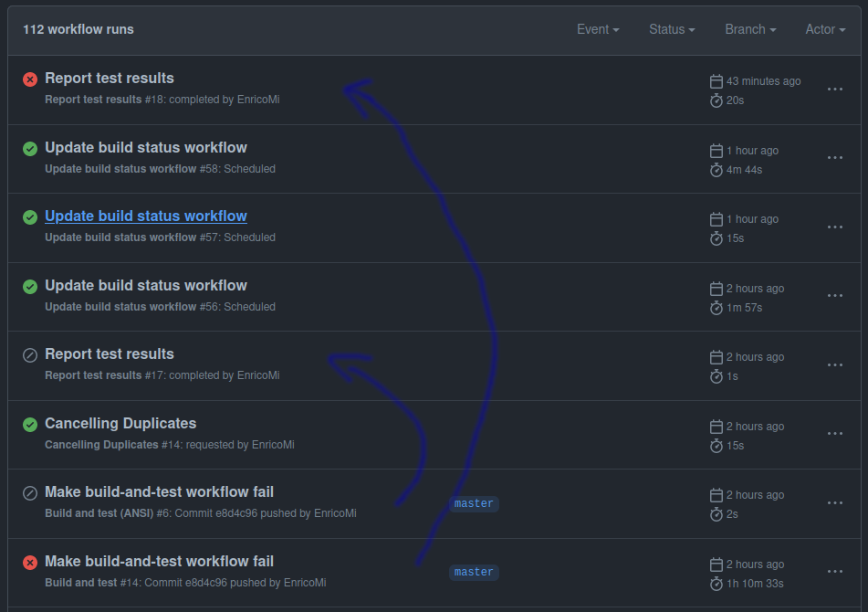Click the success check icon of run #56

coord(30,286)
